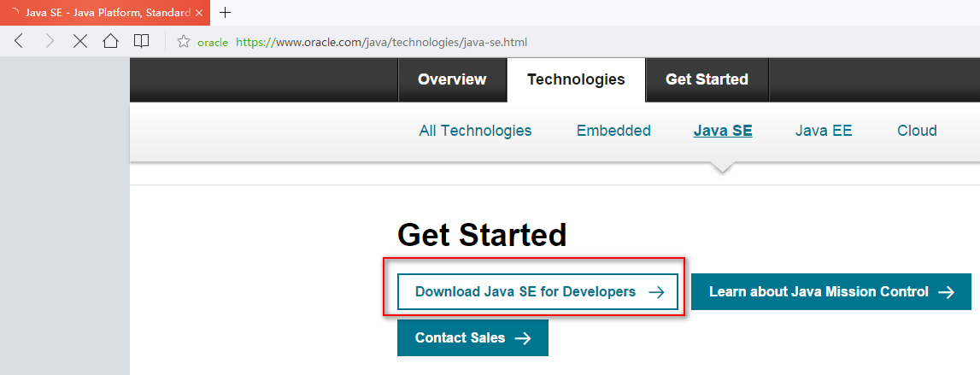Select the Technologies tab
This screenshot has width=980, height=375.
[x=576, y=79]
